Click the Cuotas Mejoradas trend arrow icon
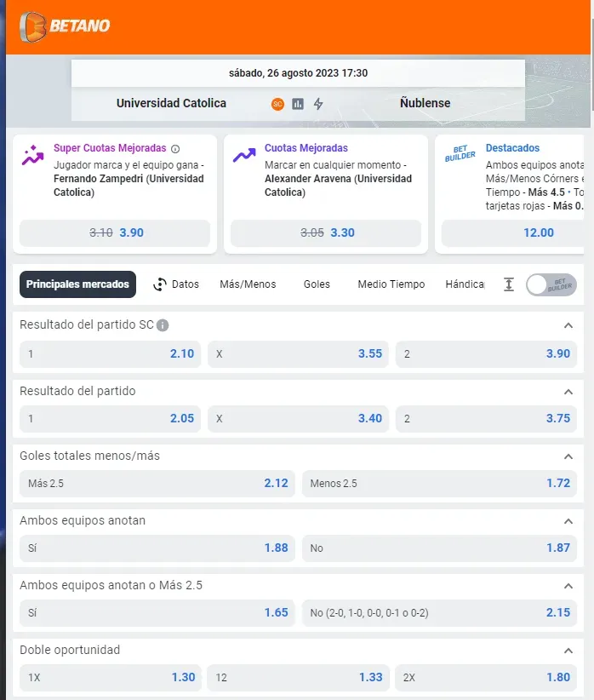This screenshot has width=594, height=700. pos(244,155)
